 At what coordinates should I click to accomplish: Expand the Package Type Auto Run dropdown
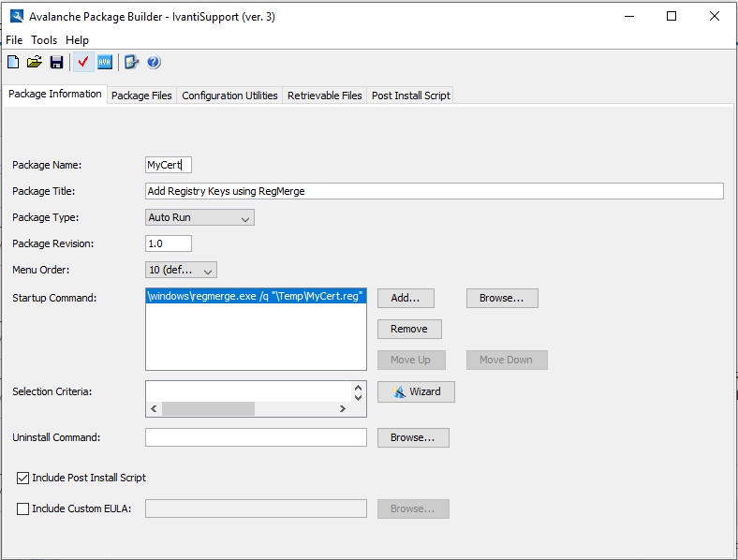click(199, 217)
